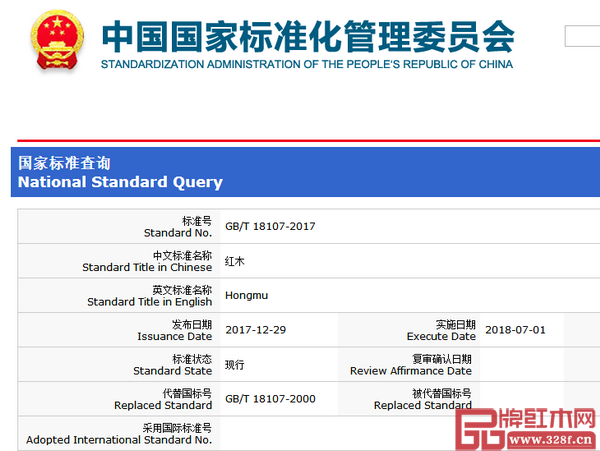Open replaced standard GB/T 18107-2000
This screenshot has width=600, height=451.
(270, 399)
